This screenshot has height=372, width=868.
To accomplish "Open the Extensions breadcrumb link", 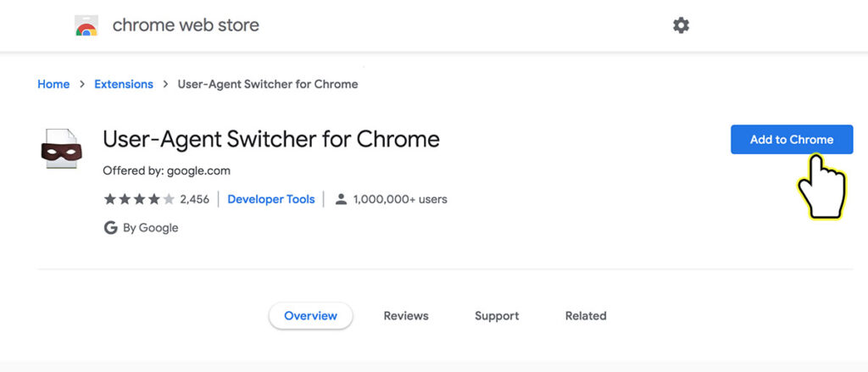I will (124, 84).
